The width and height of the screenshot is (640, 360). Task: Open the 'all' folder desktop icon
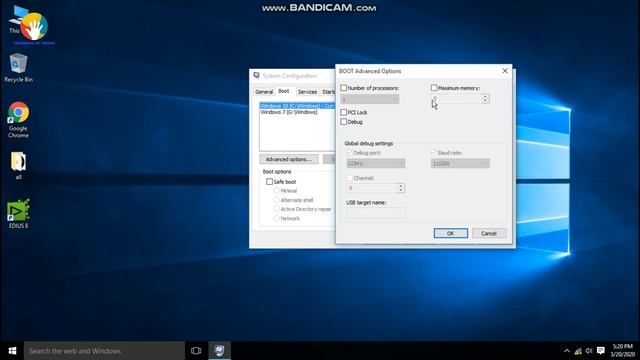coord(18,166)
